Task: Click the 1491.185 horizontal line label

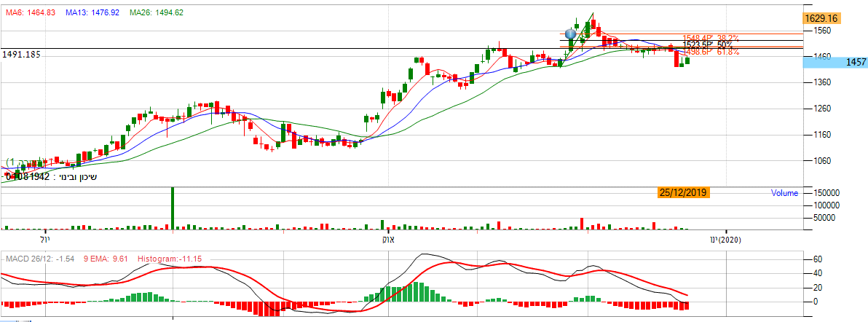Action: point(20,54)
